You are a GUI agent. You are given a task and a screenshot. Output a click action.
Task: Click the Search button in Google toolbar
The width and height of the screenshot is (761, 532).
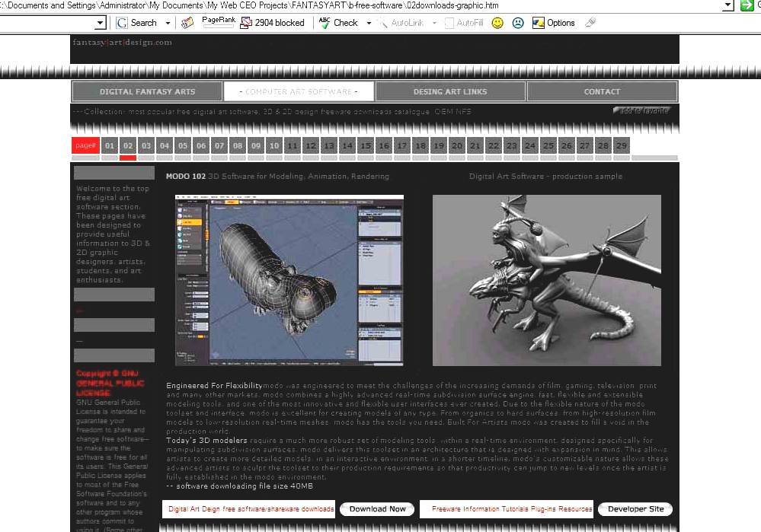coord(144,23)
